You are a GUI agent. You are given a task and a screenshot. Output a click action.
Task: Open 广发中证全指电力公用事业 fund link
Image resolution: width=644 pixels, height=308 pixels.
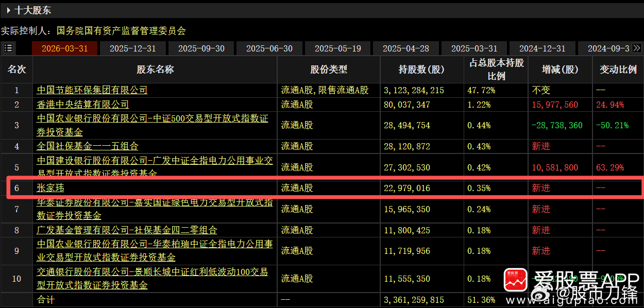(x=155, y=167)
